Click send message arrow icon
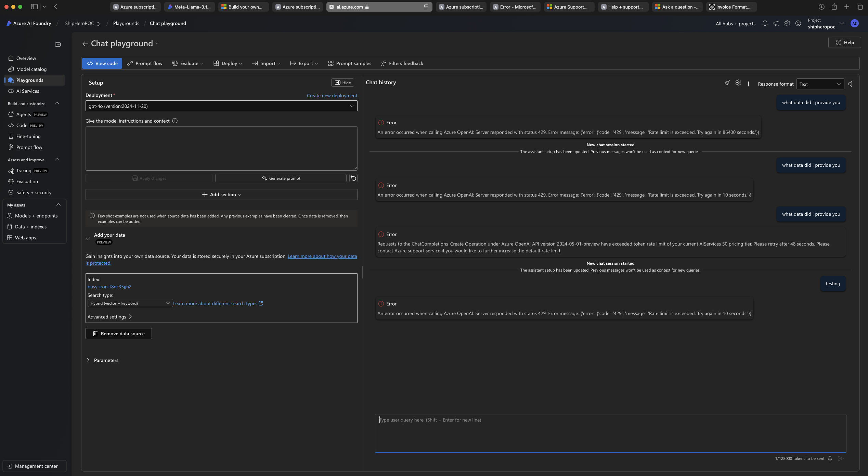Viewport: 868px width, 476px height. pyautogui.click(x=841, y=459)
